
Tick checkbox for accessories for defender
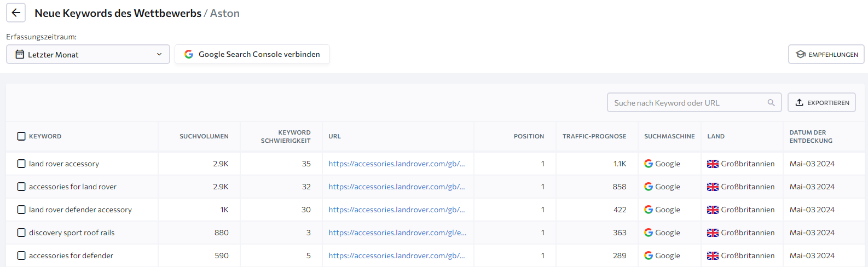(21, 256)
